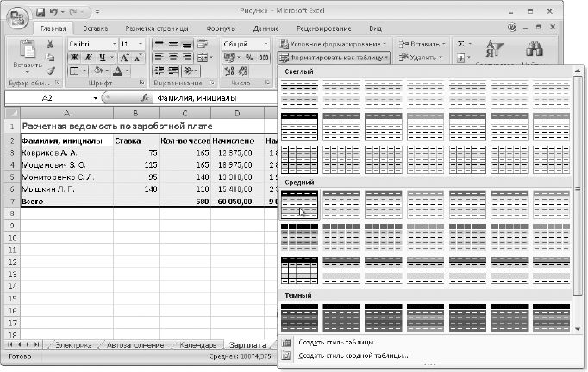The height and width of the screenshot is (372, 588).
Task: Open the Общий number format dropdown
Action: [265, 43]
